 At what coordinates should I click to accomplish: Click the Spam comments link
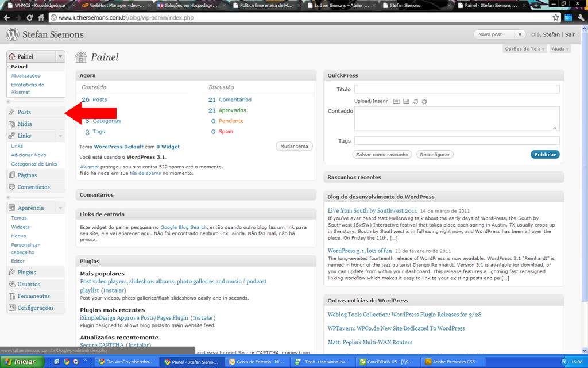tap(226, 132)
